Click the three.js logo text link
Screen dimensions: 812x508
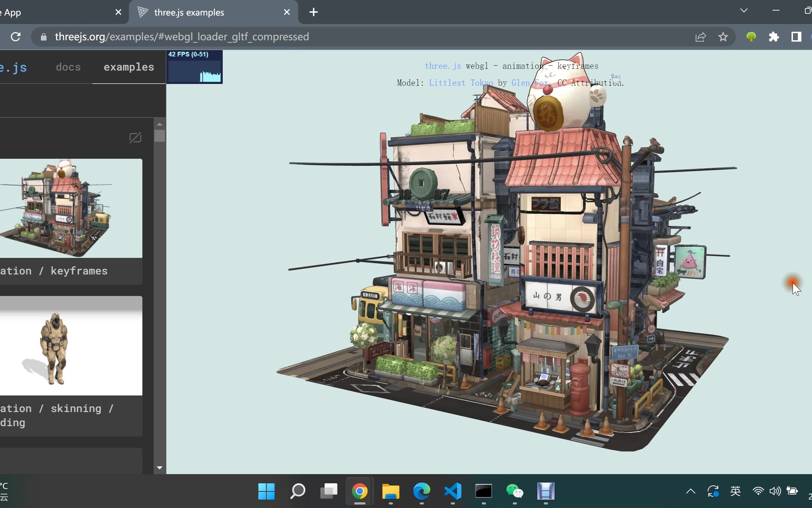[x=13, y=67]
